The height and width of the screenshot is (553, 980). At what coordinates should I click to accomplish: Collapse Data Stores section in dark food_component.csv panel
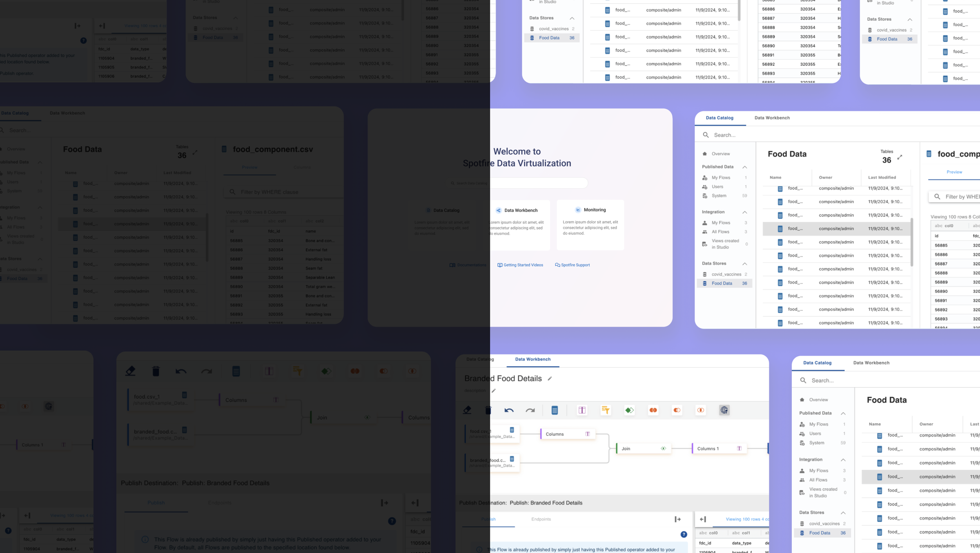[40, 259]
